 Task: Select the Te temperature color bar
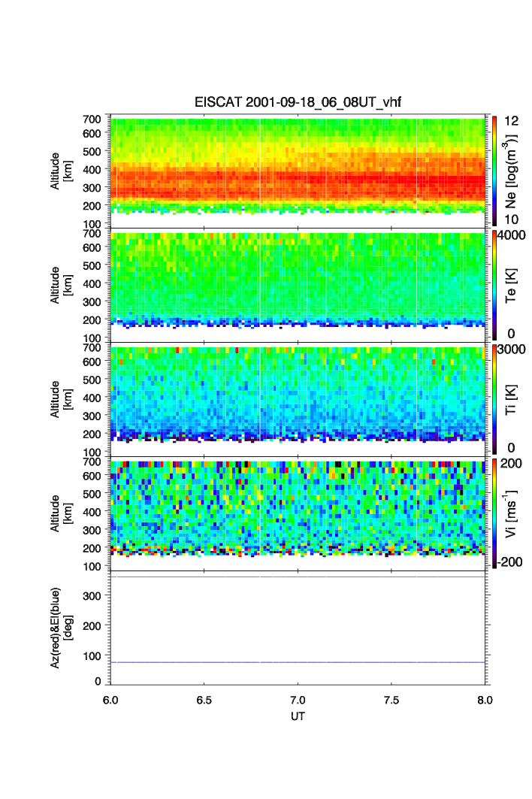(494, 284)
